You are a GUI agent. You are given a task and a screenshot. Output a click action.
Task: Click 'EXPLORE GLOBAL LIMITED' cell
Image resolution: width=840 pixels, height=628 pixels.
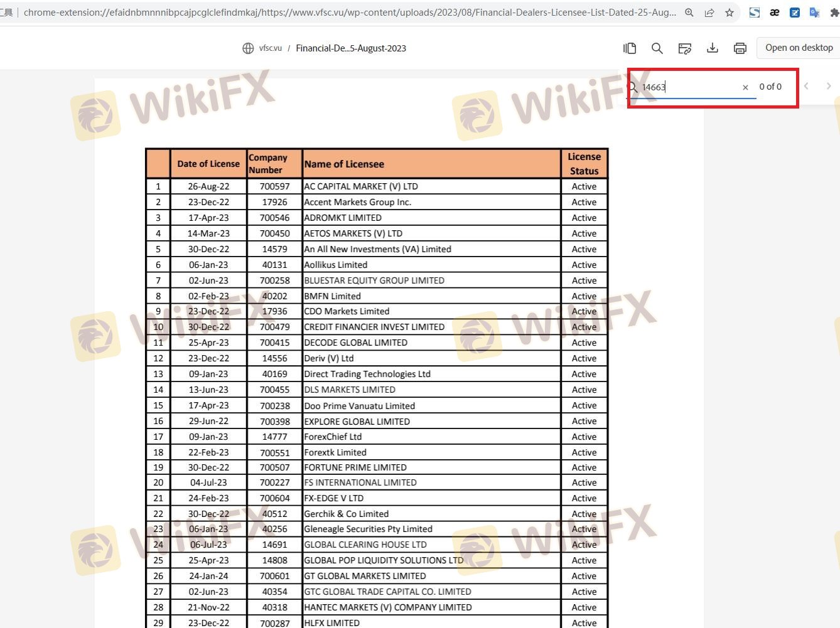click(431, 422)
